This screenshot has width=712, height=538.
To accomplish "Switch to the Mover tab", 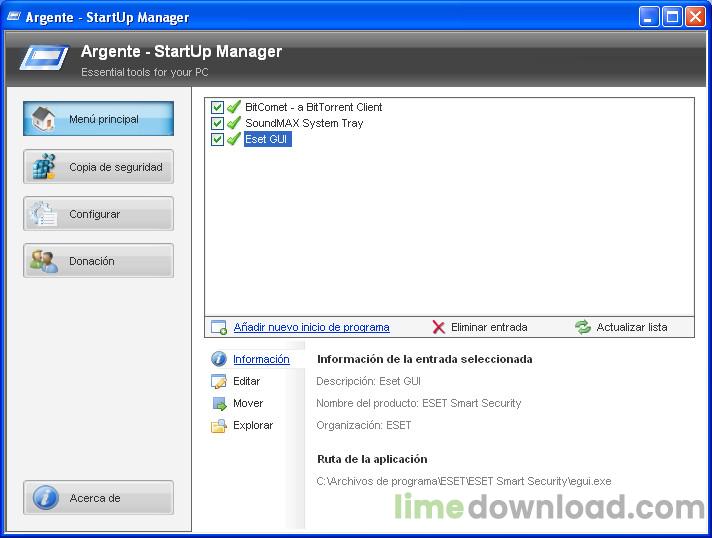I will [248, 403].
